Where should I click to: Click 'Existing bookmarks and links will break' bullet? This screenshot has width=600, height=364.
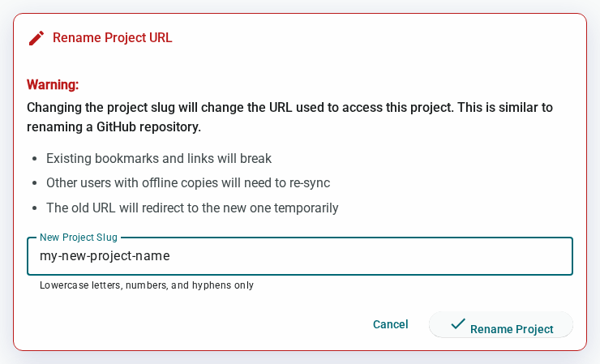[159, 158]
